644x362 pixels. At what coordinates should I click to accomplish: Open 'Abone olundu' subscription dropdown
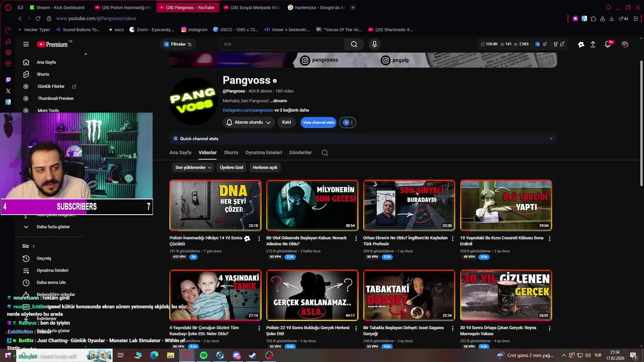click(x=249, y=122)
